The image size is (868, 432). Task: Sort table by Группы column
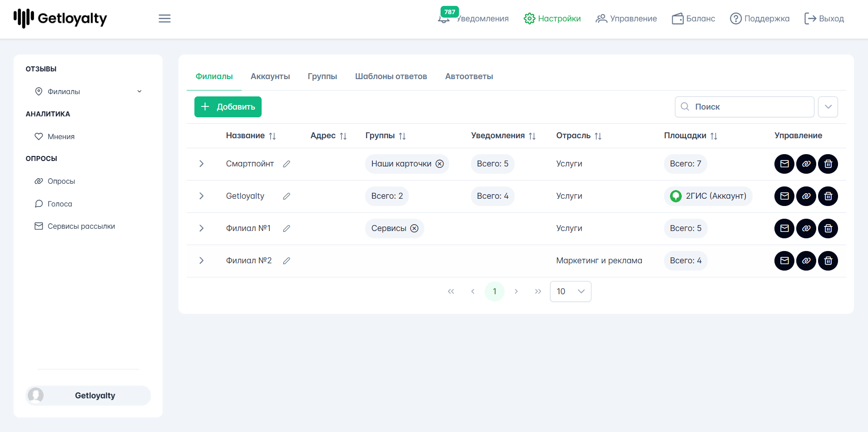[x=402, y=136]
